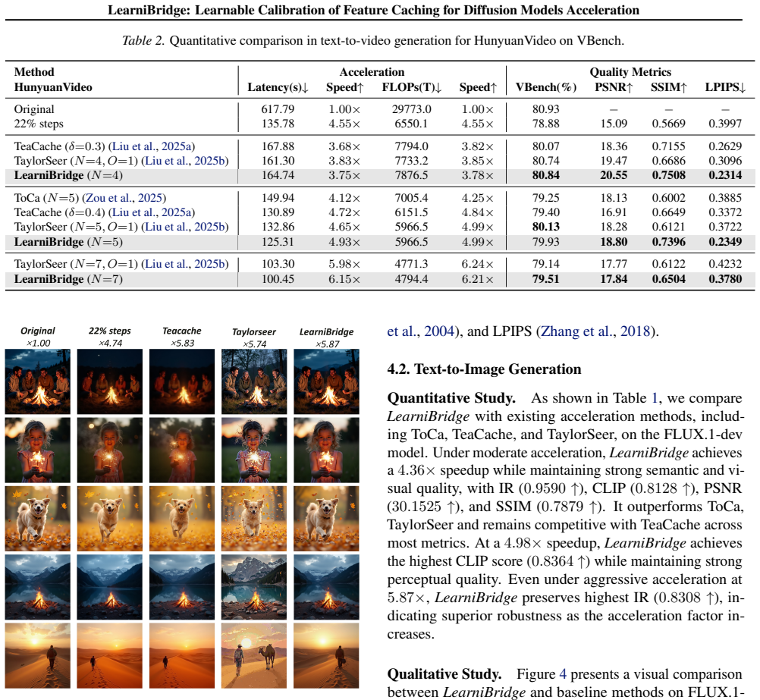This screenshot has width=760, height=700.
Task: Click the 22% steps lakeside campfire image
Action: click(x=110, y=588)
